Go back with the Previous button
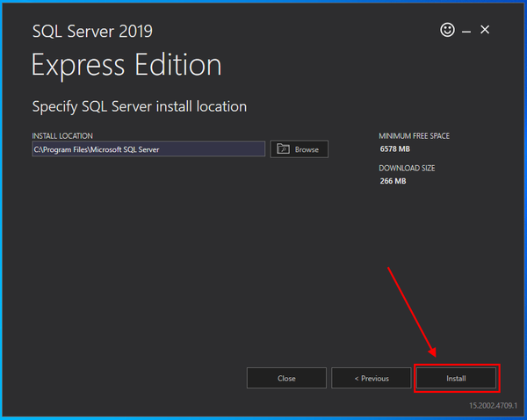The height and width of the screenshot is (420, 527). tap(371, 378)
